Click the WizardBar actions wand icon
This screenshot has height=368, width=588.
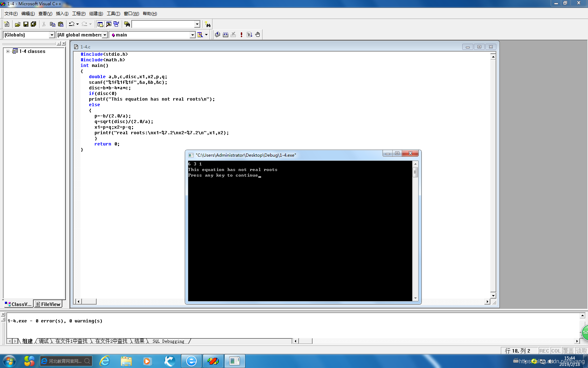click(200, 35)
